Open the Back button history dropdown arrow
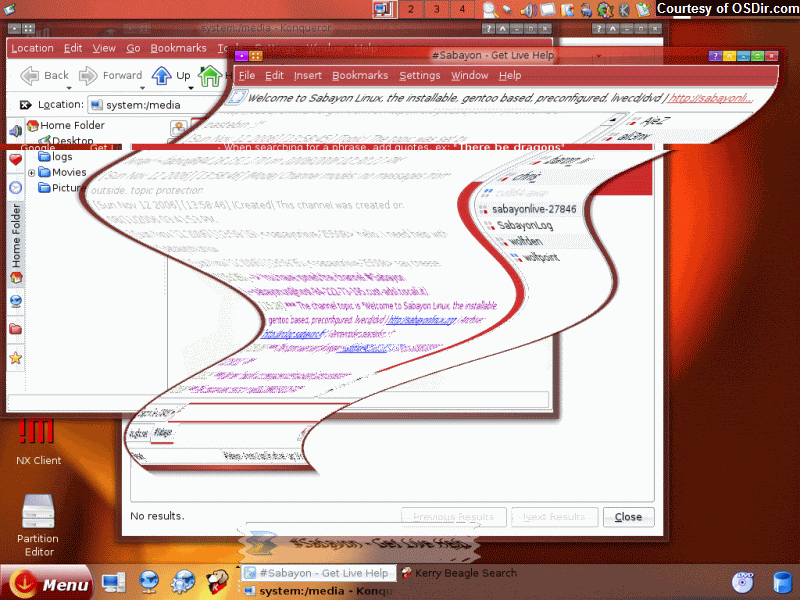 point(69,88)
